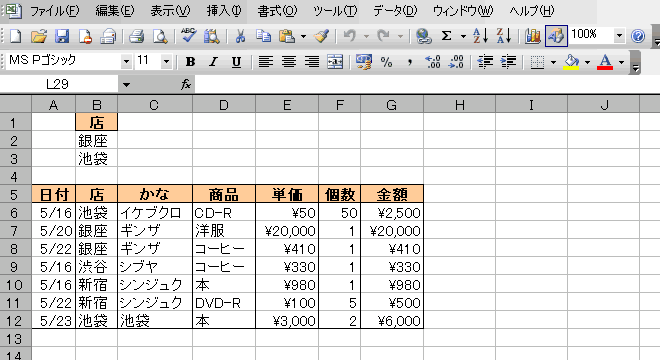Decrease decimal places
The width and height of the screenshot is (660, 360).
pyautogui.click(x=456, y=62)
